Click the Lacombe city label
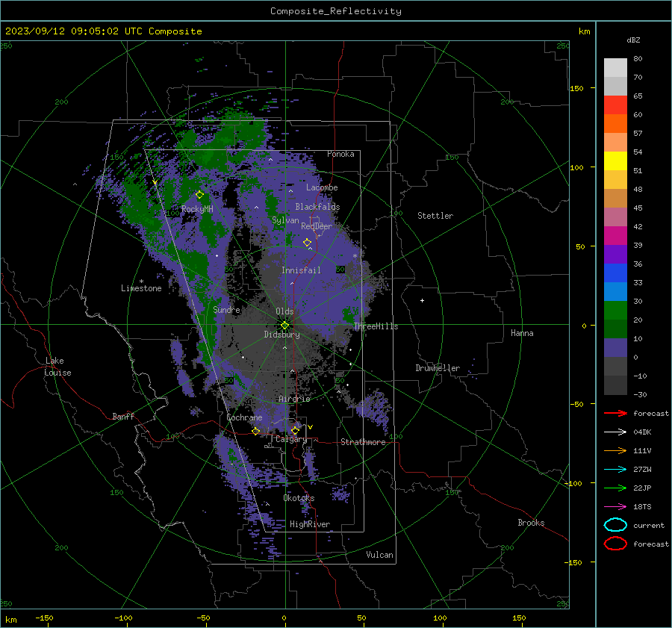 [322, 187]
